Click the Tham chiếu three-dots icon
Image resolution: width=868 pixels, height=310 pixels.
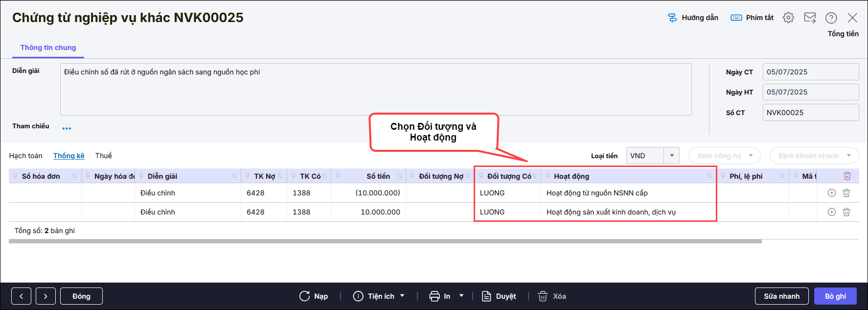(67, 128)
